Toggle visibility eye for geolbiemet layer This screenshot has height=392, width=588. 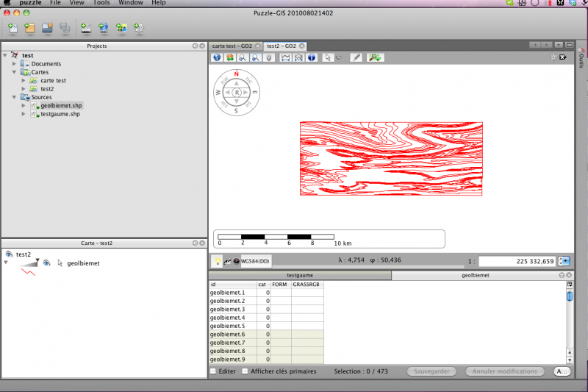(46, 263)
